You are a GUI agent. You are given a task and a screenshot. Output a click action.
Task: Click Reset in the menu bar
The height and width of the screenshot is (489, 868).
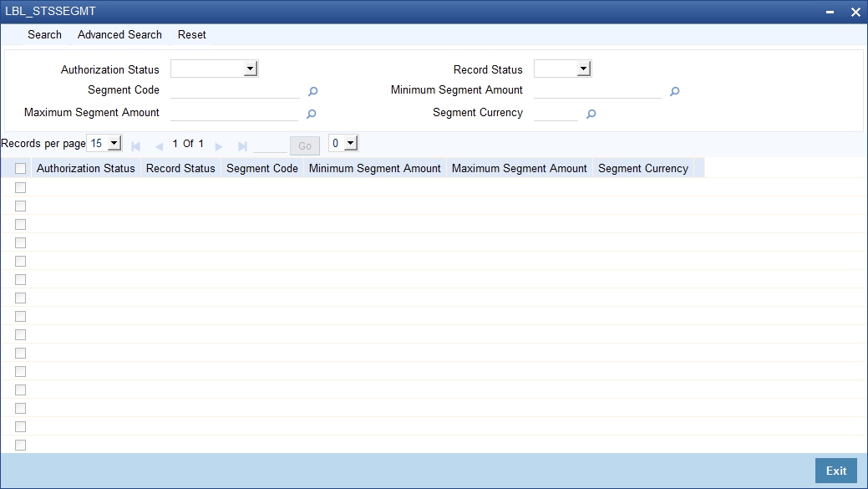click(x=191, y=34)
